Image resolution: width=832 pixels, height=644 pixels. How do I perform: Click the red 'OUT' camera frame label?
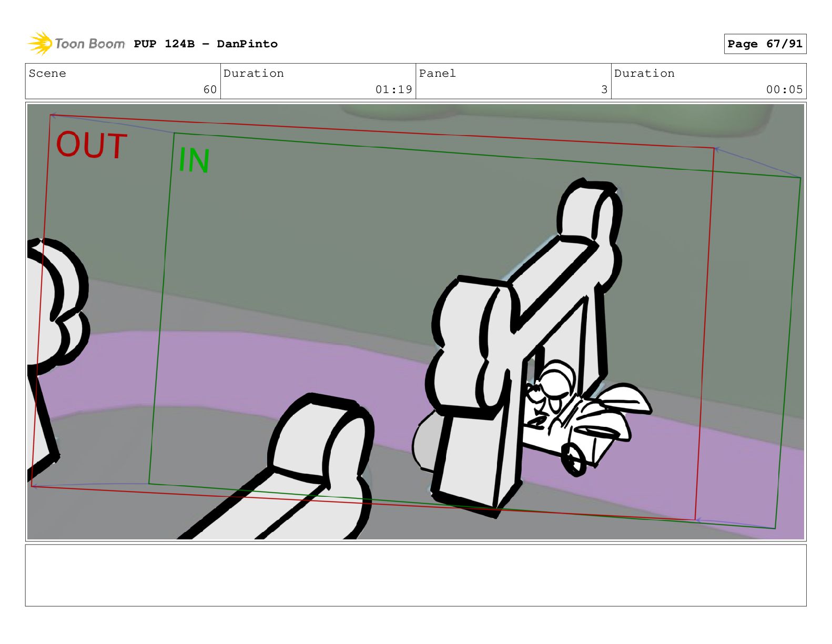point(92,145)
